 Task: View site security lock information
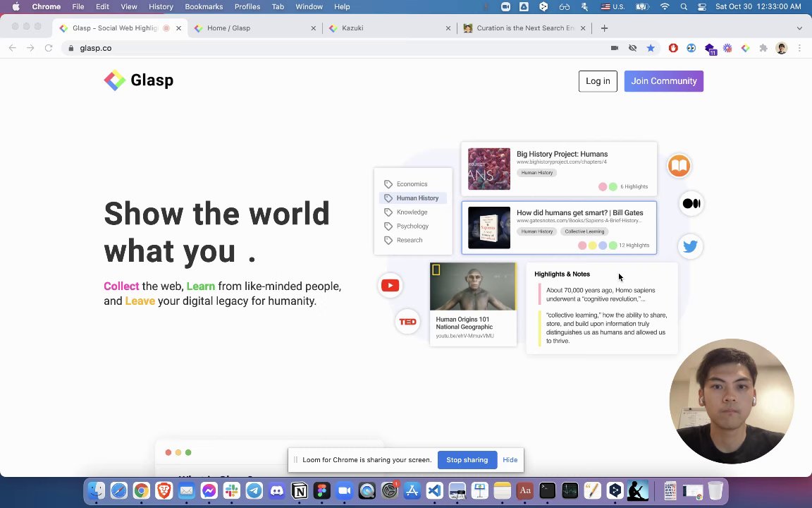71,48
